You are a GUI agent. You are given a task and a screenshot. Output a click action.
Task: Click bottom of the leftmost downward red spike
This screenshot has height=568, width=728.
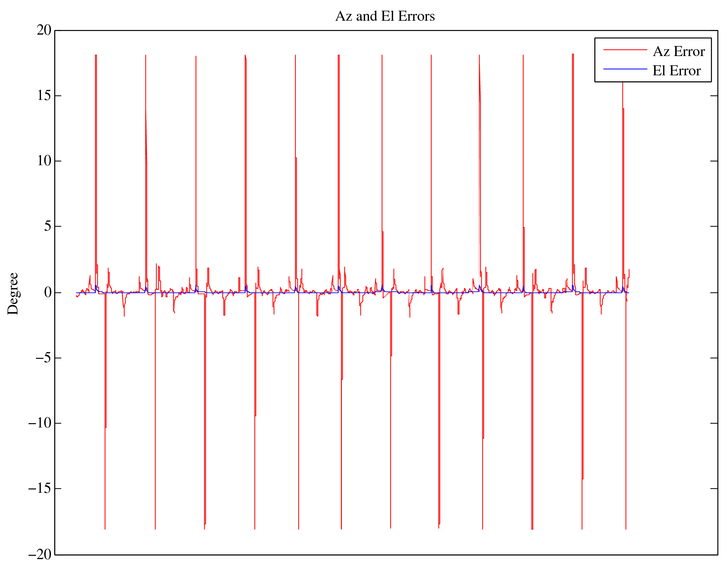[x=105, y=529]
